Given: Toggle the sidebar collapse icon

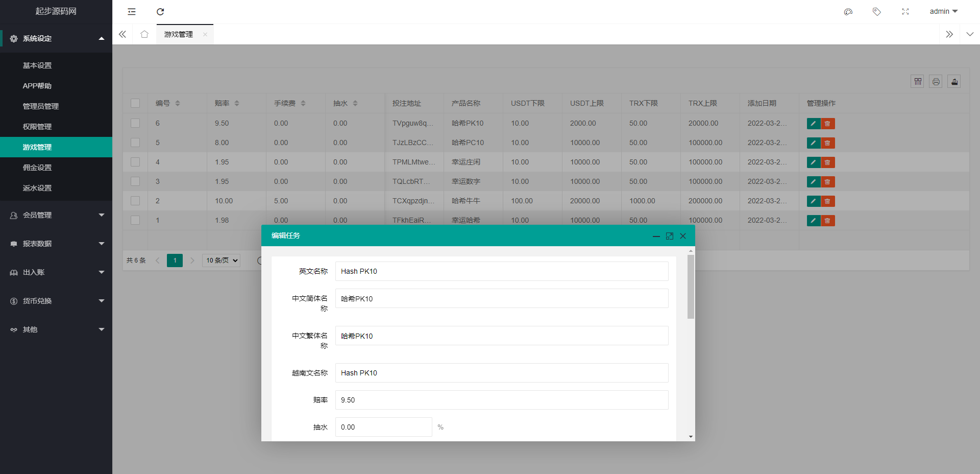Looking at the screenshot, I should pyautogui.click(x=132, y=12).
